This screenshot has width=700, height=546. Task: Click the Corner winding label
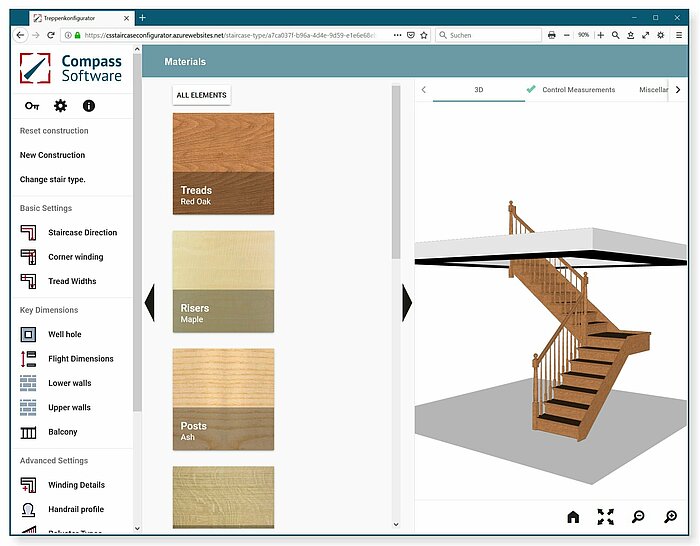[76, 257]
